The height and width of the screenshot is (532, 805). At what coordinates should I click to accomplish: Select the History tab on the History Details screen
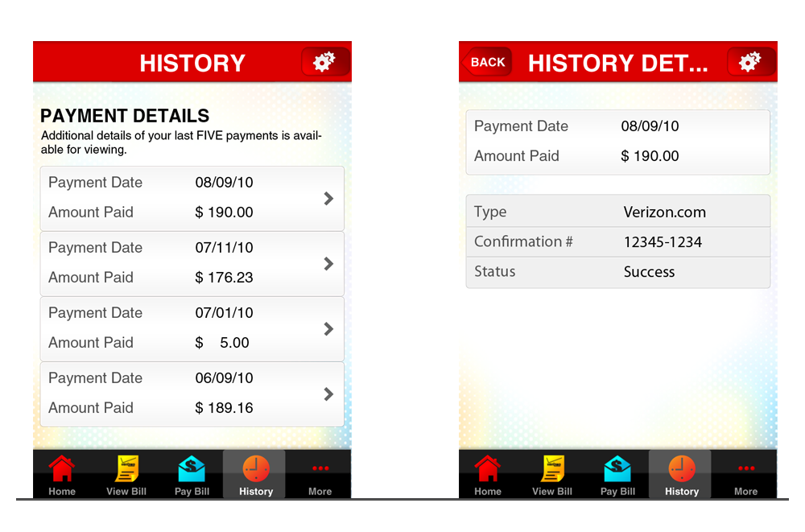681,475
